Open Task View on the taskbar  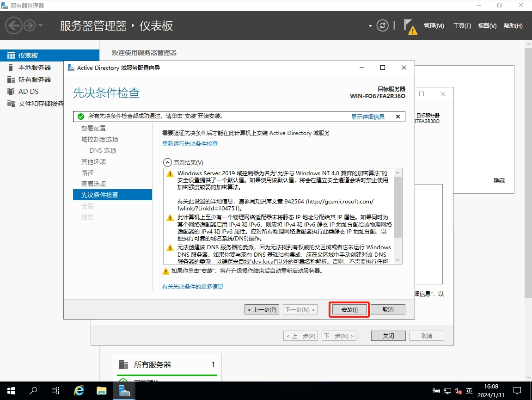click(x=55, y=391)
